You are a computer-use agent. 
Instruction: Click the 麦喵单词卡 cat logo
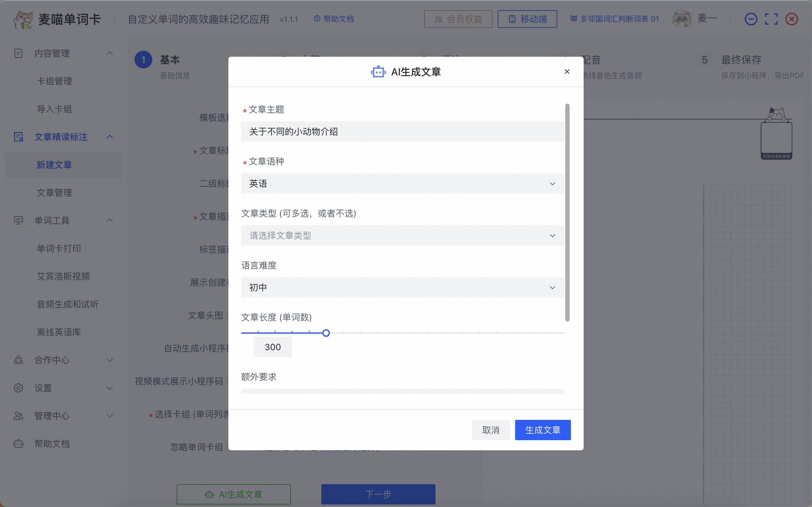(23, 19)
